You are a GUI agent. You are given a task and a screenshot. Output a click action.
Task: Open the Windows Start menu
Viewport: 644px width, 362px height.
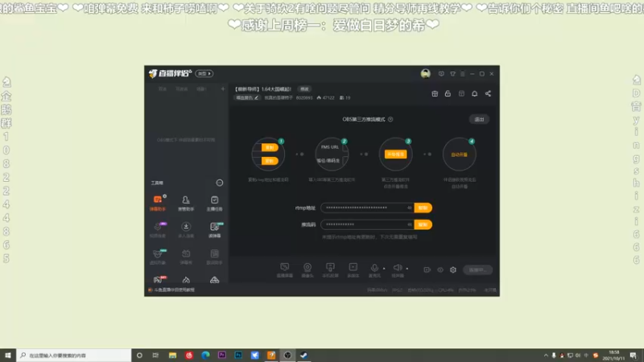click(x=8, y=355)
